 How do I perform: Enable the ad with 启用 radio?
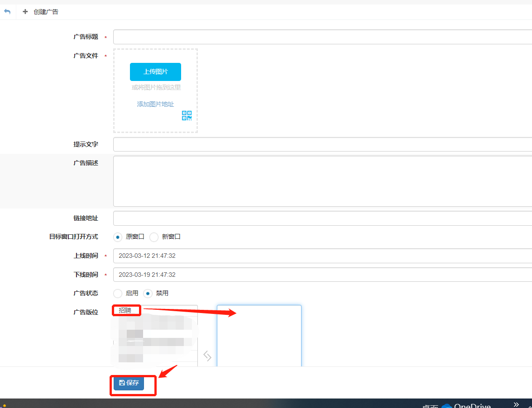point(118,293)
